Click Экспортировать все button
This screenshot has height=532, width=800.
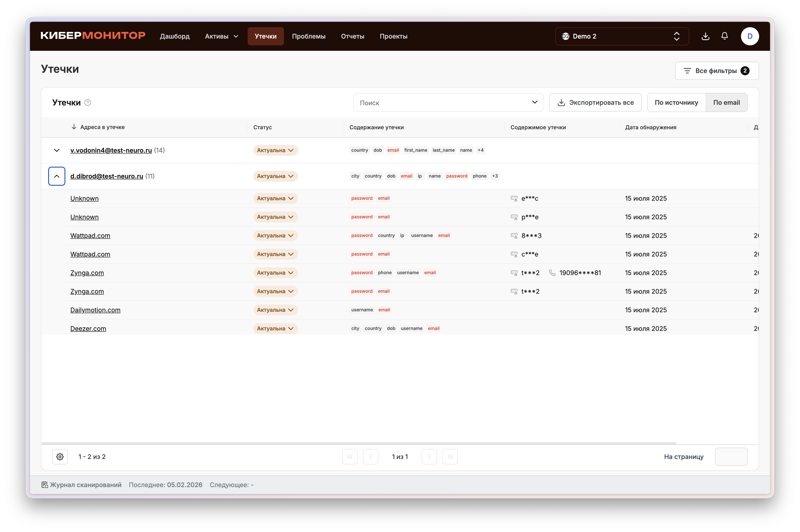pos(595,102)
